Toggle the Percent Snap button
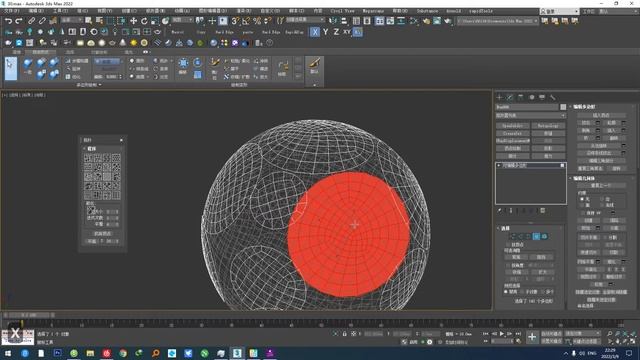 pyautogui.click(x=257, y=20)
